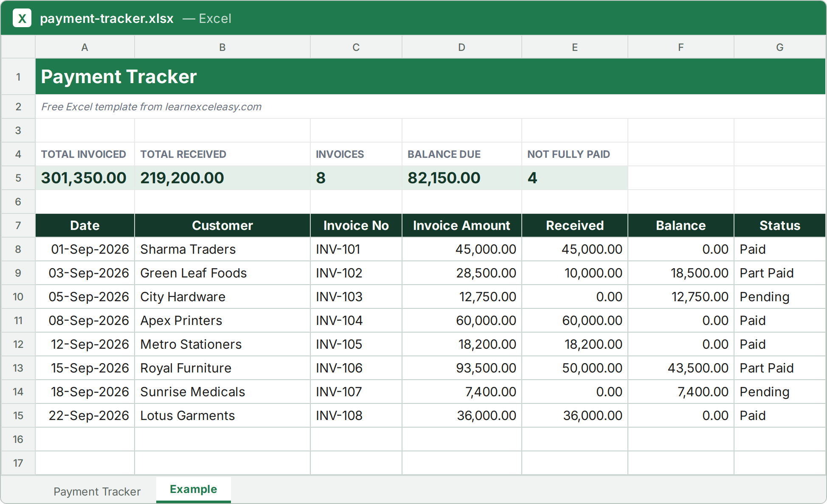Viewport: 827px width, 504px height.
Task: Select the INVOICES count value 8
Action: (356, 178)
